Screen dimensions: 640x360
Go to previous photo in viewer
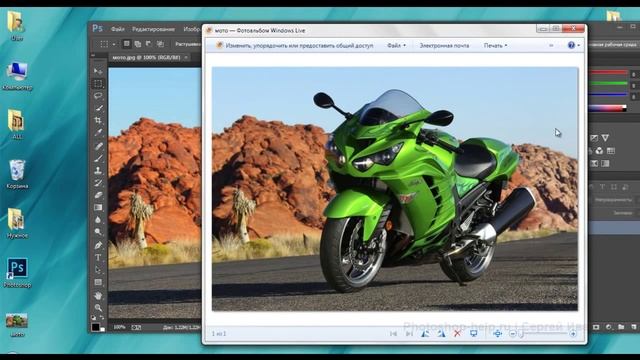393,333
